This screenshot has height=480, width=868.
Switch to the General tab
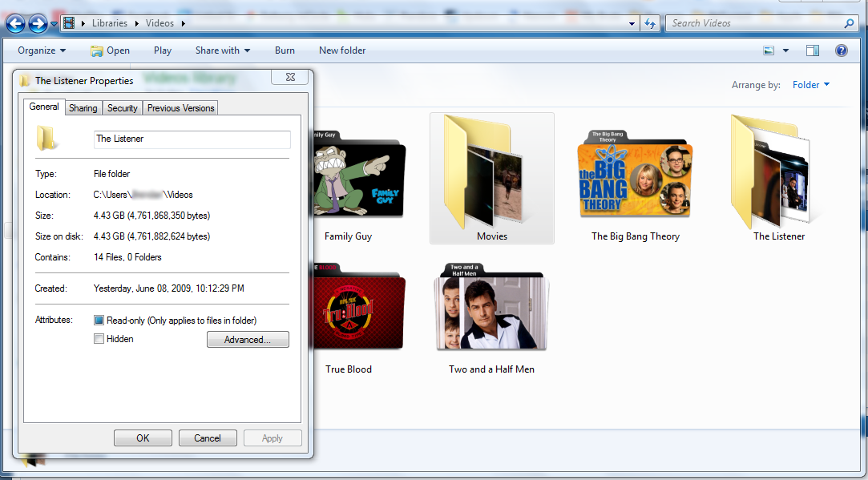click(44, 107)
